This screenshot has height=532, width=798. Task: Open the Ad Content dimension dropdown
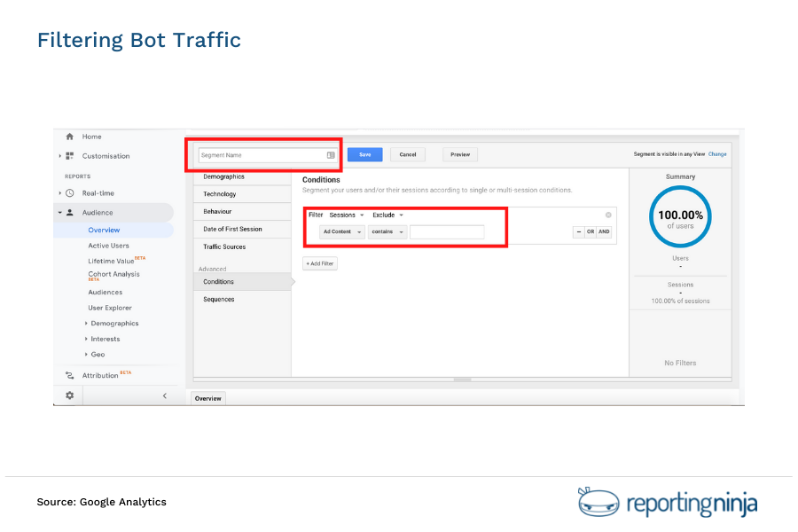coord(342,231)
